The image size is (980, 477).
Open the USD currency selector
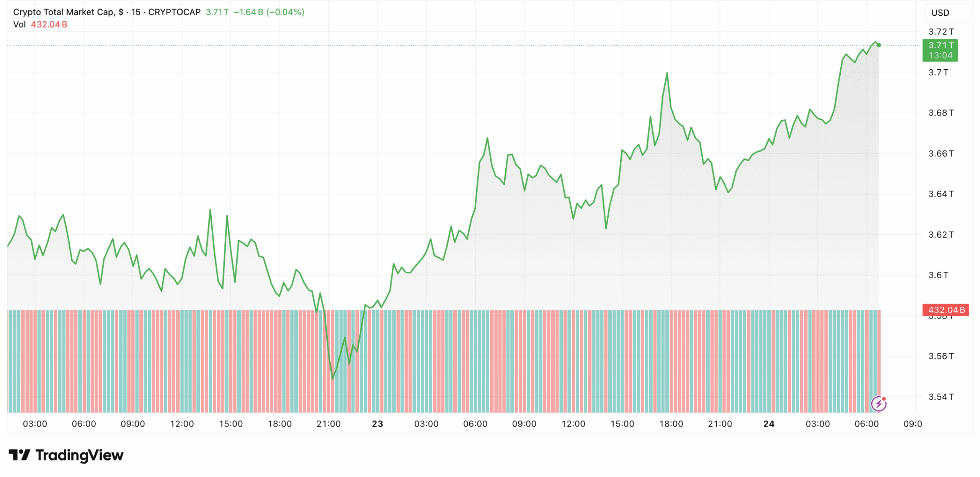point(940,13)
